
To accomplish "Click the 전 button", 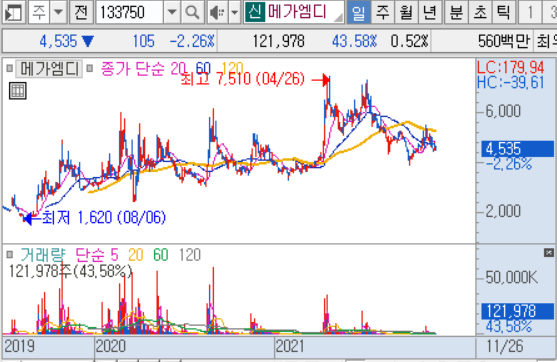I will pyautogui.click(x=81, y=12).
